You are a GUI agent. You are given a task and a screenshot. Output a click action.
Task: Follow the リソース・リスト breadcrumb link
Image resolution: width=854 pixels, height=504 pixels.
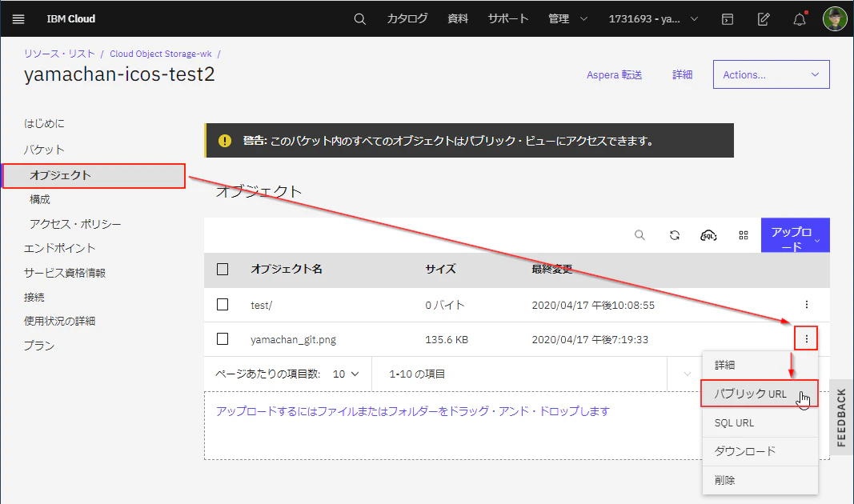58,54
